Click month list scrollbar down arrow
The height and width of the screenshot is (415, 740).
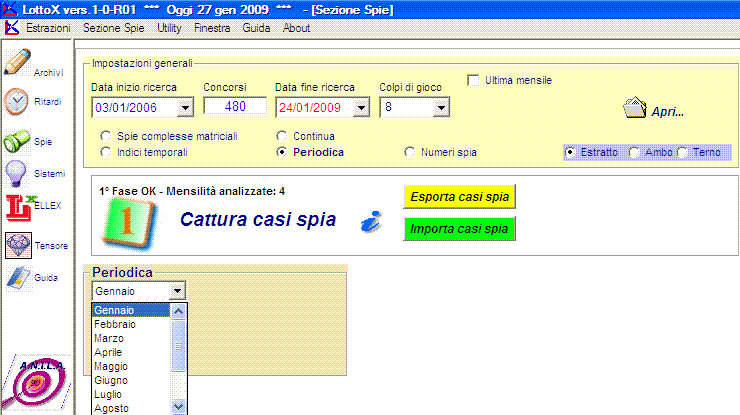pyautogui.click(x=178, y=407)
